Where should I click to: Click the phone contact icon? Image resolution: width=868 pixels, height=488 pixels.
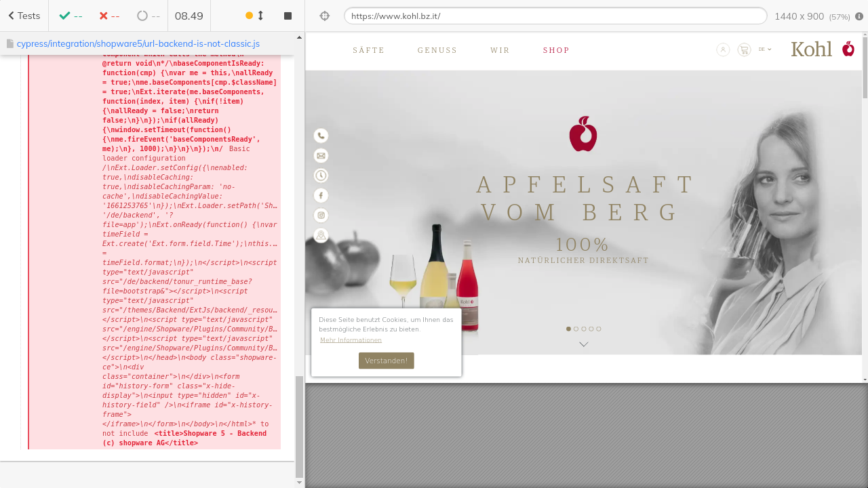point(321,136)
